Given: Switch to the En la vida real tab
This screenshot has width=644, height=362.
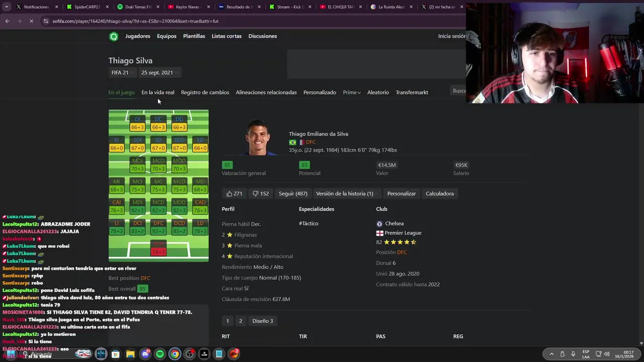Looking at the screenshot, I should coord(158,93).
